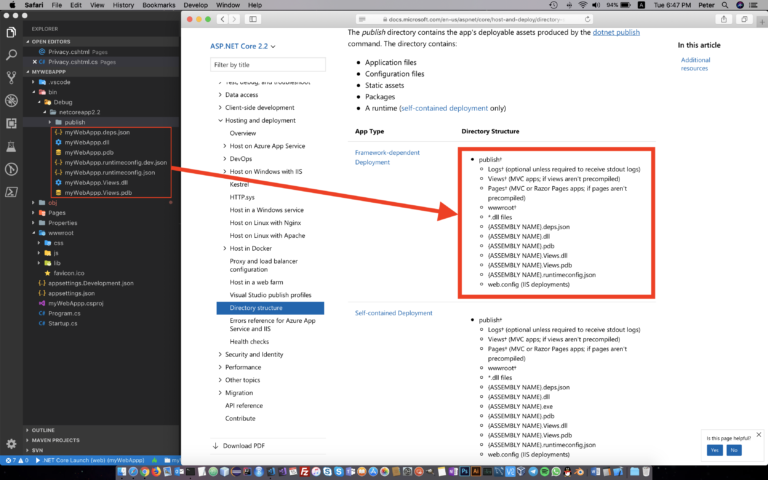Click the Filter by title field
Viewport: 768px width, 480px height.
[x=268, y=65]
